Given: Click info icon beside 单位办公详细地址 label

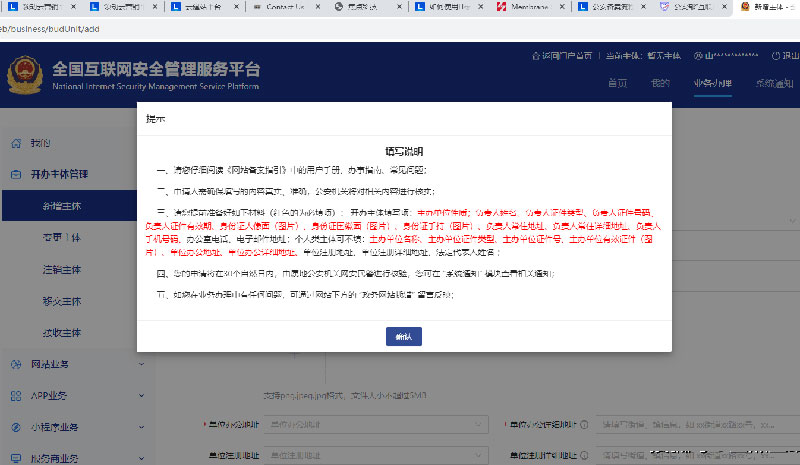Looking at the screenshot, I should point(584,425).
